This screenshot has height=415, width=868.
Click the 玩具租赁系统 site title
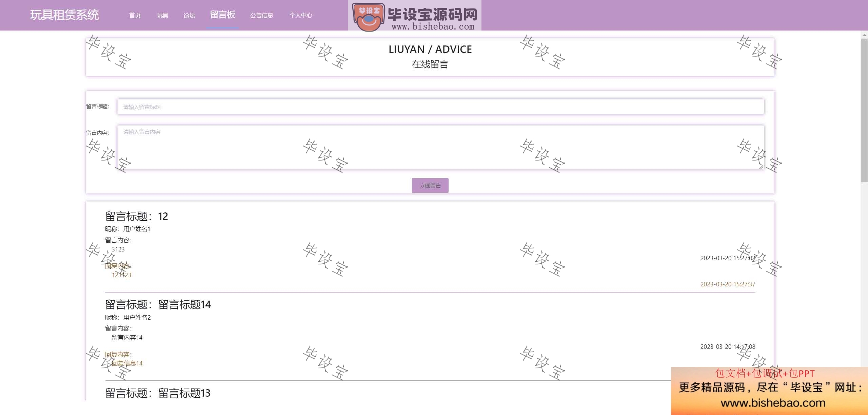point(64,15)
